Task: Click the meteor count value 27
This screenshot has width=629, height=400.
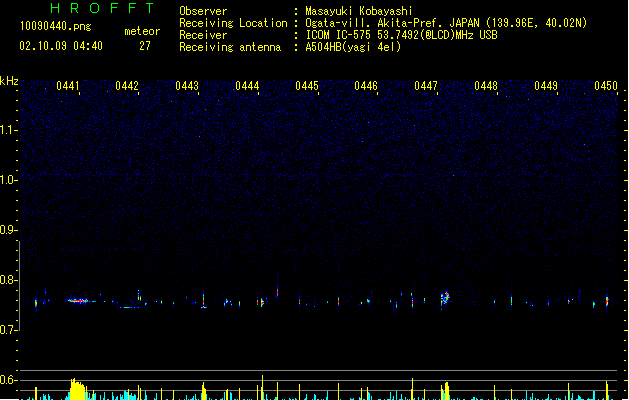Action: tap(145, 46)
